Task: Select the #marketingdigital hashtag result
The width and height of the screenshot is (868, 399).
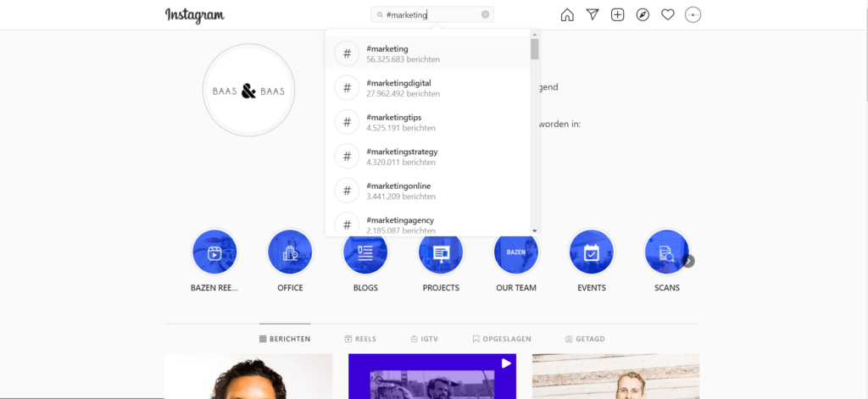Action: [427, 88]
